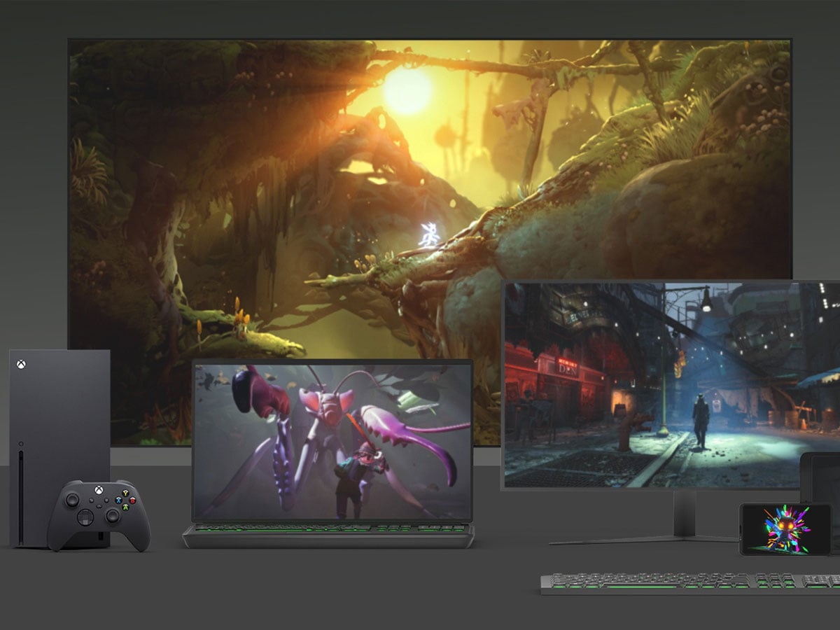
Task: Click the Xbox logo on the Series X console
Action: (x=21, y=365)
